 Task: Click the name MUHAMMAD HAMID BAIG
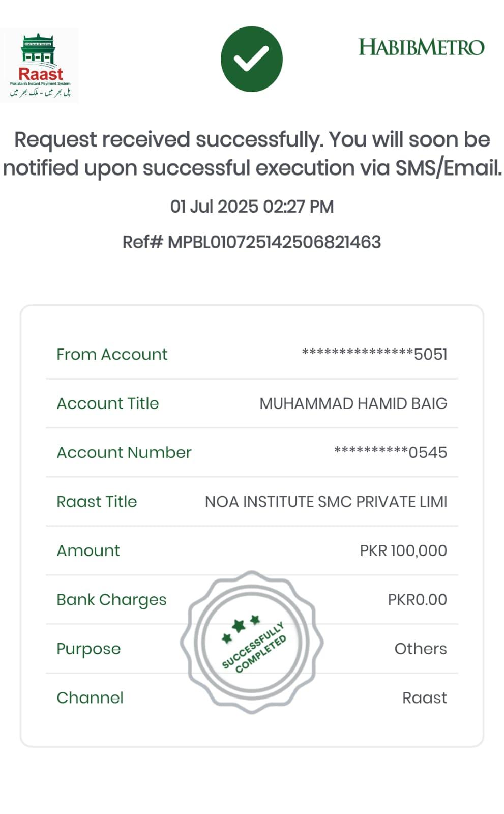click(x=353, y=403)
